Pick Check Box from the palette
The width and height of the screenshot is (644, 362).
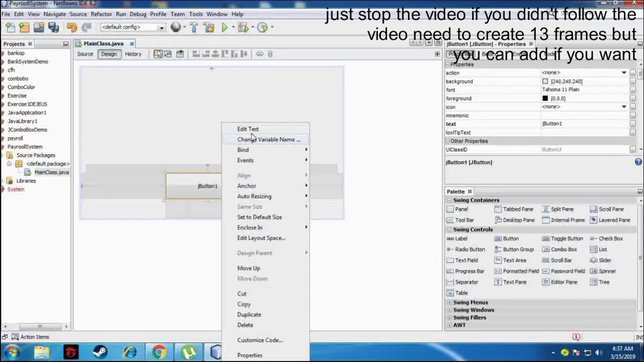(606, 239)
